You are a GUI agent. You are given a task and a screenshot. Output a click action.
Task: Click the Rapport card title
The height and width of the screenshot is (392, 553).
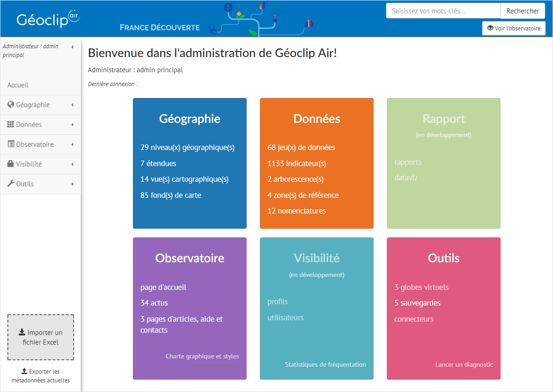(x=444, y=119)
